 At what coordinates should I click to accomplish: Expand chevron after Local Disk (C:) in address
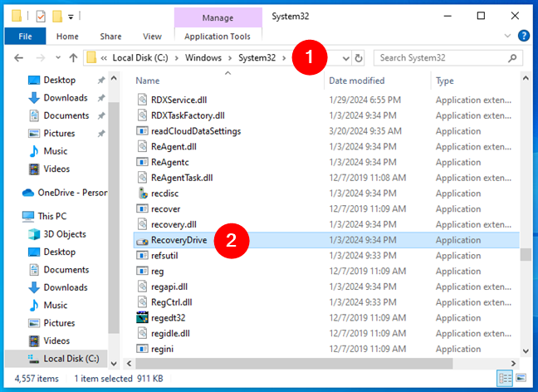coord(177,58)
